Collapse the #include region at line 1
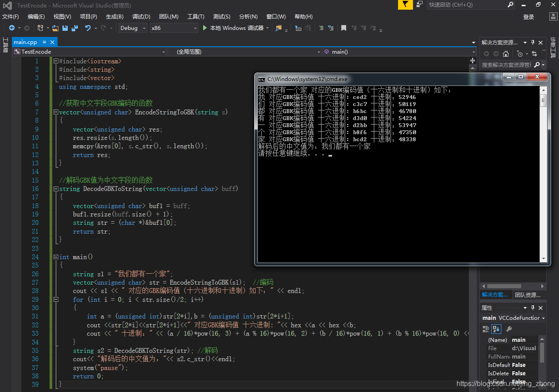The height and width of the screenshot is (392, 559). coord(55,61)
